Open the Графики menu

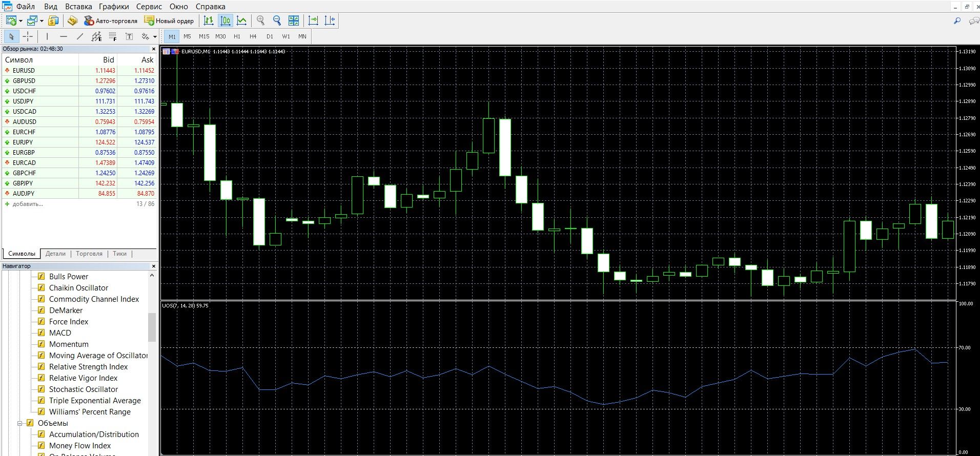[x=114, y=7]
